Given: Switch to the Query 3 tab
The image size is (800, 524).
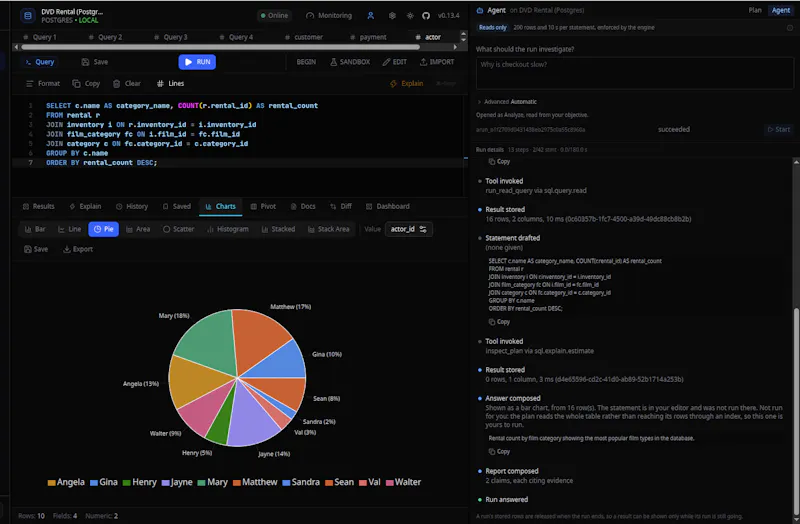Looking at the screenshot, I should pyautogui.click(x=170, y=37).
